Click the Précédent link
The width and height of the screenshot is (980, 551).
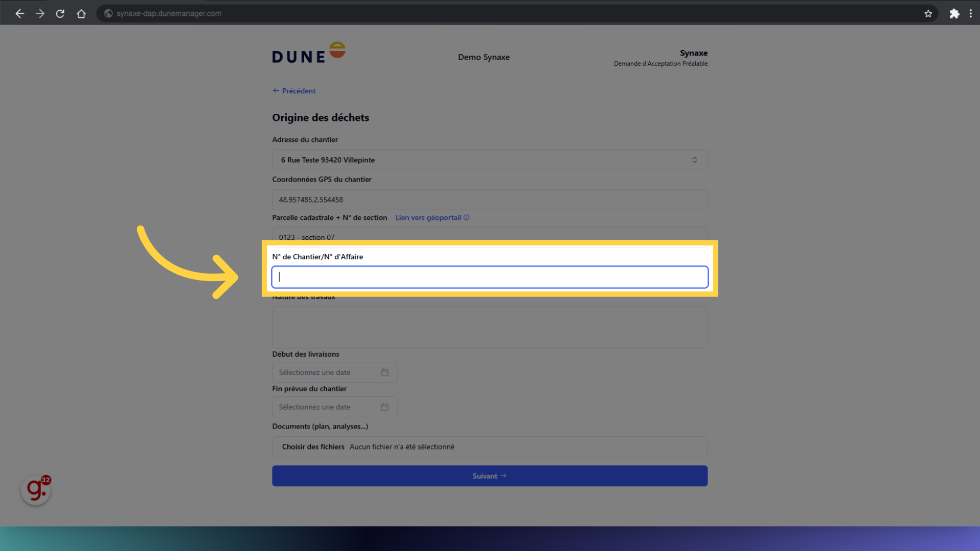[294, 90]
